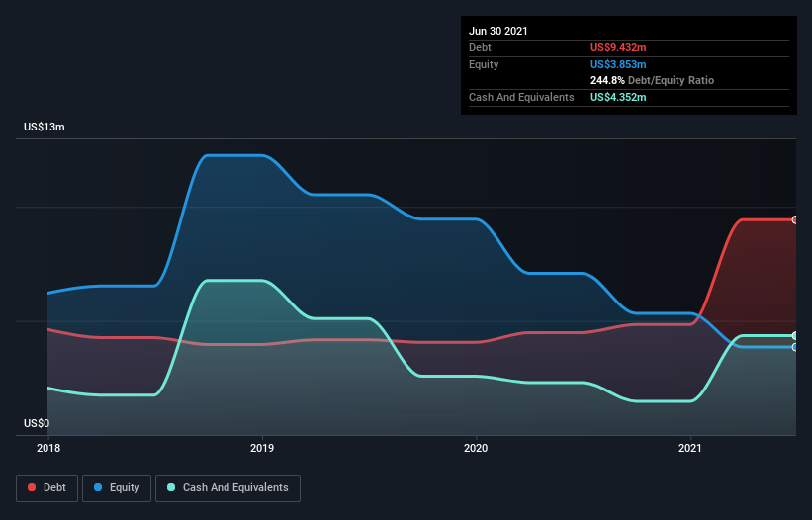Toggle the Debt legend button
This screenshot has height=520, width=812.
pos(47,488)
